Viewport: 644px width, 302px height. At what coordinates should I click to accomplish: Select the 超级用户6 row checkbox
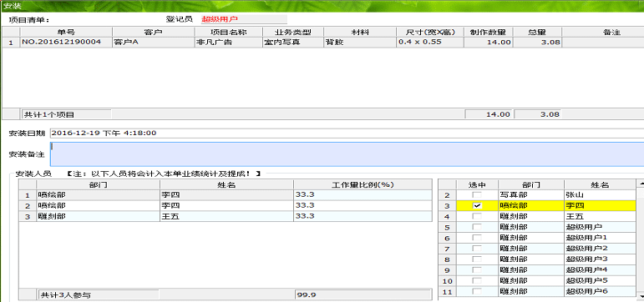pos(477,291)
